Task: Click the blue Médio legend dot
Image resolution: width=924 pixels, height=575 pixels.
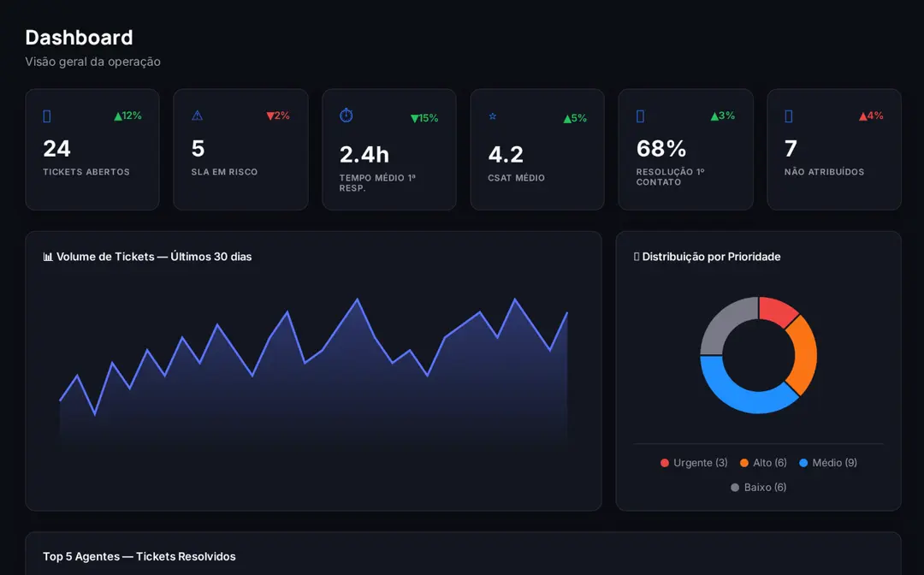Action: coord(803,463)
